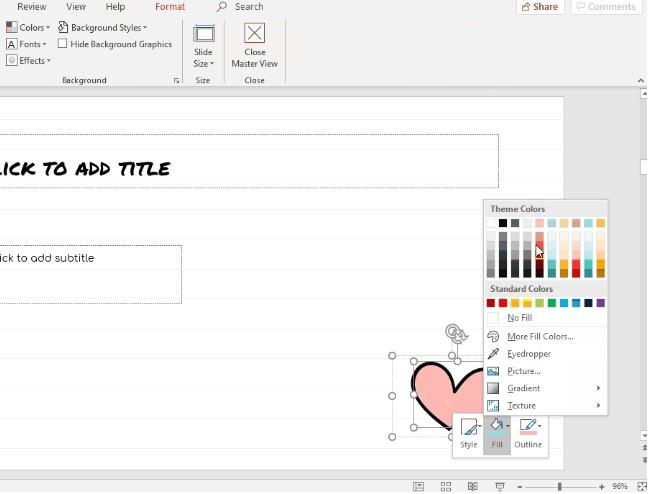The image size is (650, 494).
Task: Switch to Reading View
Action: (x=473, y=487)
